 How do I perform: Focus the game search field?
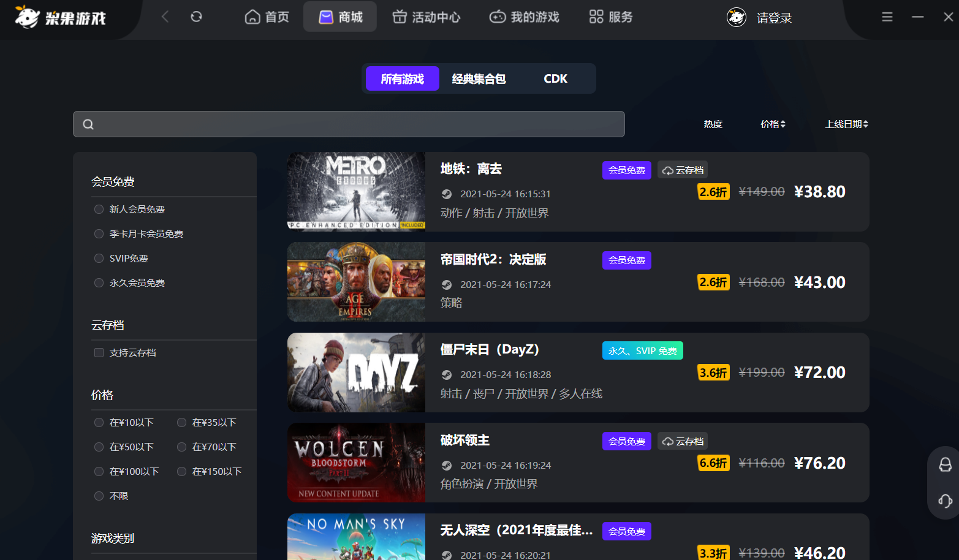349,124
